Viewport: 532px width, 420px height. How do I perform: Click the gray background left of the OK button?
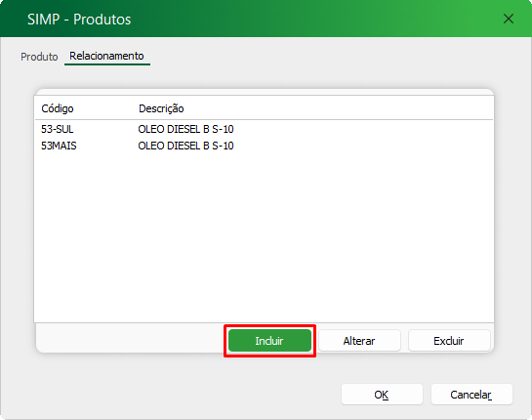(x=170, y=394)
